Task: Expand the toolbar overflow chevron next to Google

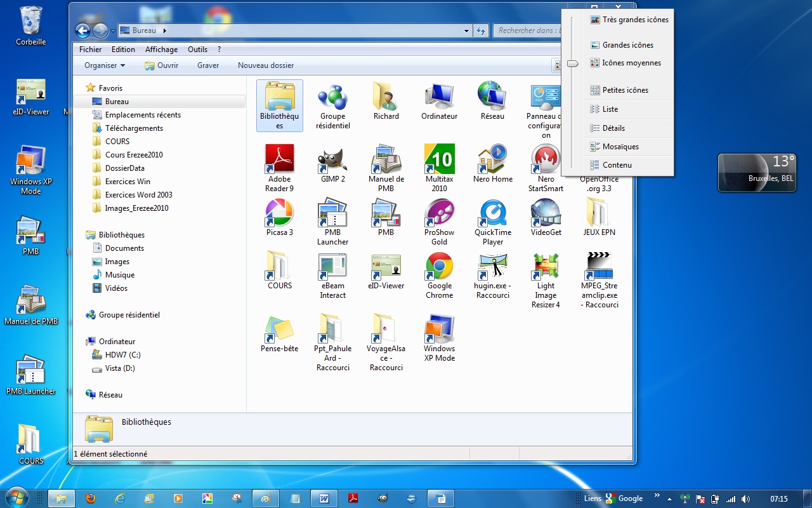Action: coord(657,495)
